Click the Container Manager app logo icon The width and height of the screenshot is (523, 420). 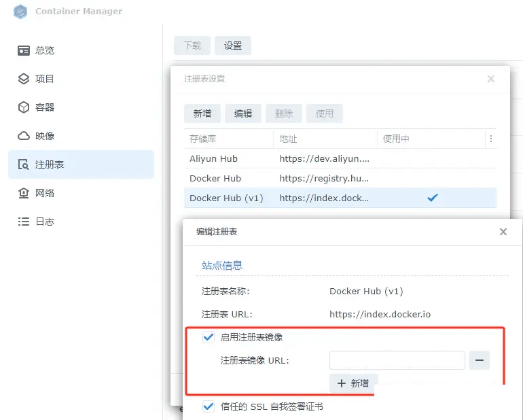pyautogui.click(x=20, y=12)
